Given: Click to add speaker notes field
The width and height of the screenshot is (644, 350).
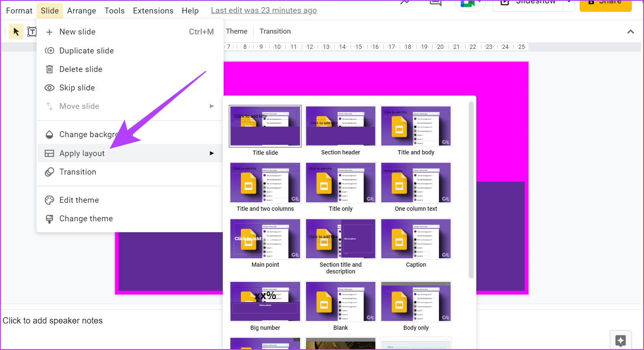Looking at the screenshot, I should [x=53, y=321].
